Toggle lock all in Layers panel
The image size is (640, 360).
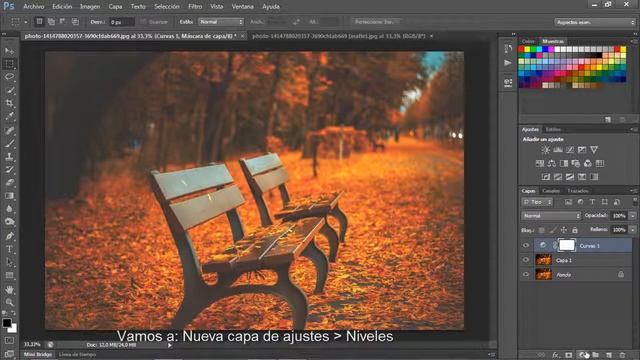point(575,230)
